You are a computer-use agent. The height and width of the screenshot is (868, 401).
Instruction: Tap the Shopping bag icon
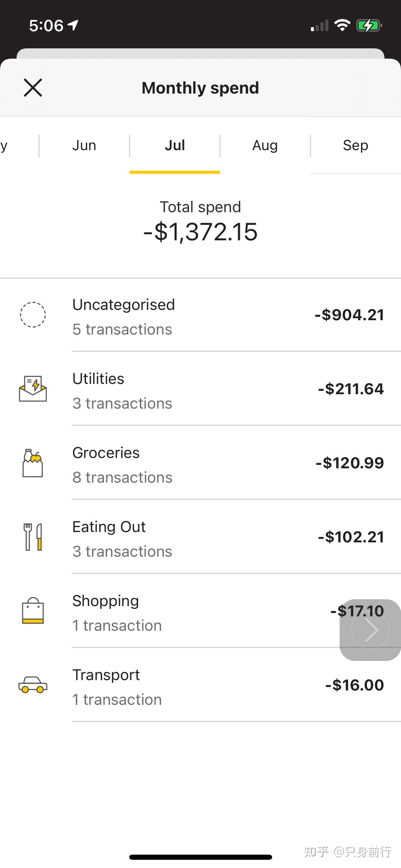tap(33, 611)
